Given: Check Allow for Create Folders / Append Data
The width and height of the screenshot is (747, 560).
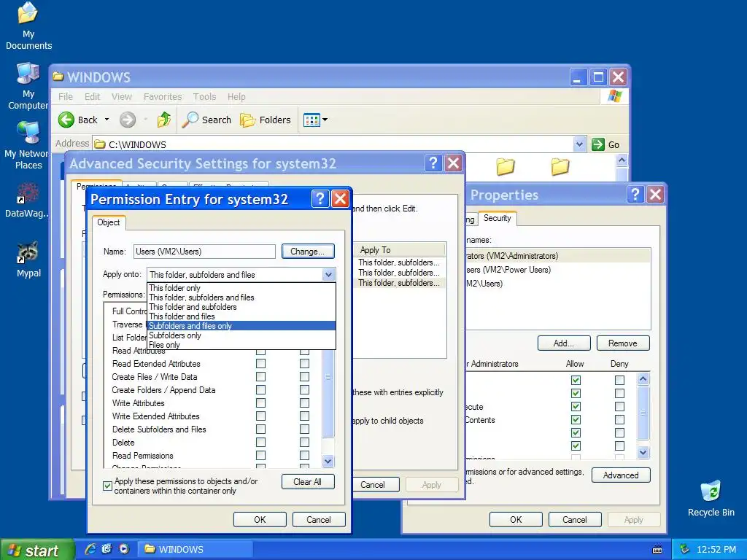Looking at the screenshot, I should click(260, 389).
